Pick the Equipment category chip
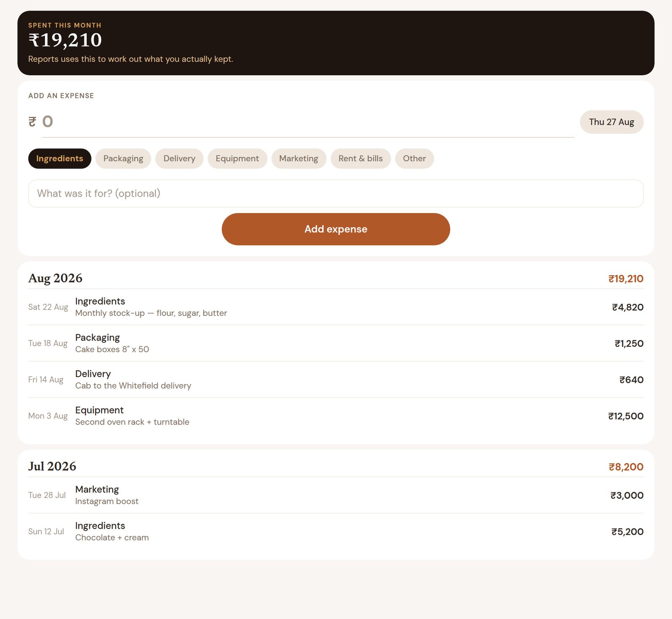Image resolution: width=672 pixels, height=619 pixels. [237, 158]
